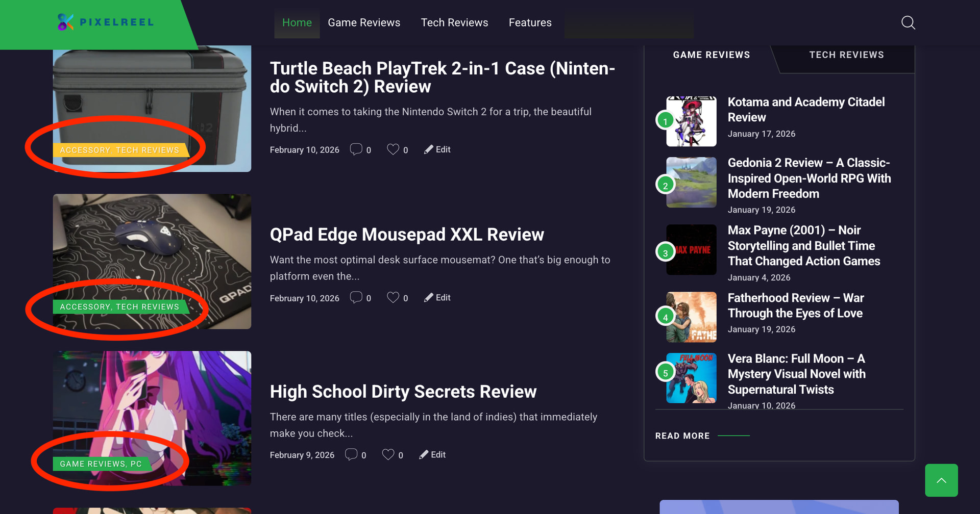The image size is (980, 514).
Task: Like the High School Dirty Secrets review
Action: click(x=388, y=455)
